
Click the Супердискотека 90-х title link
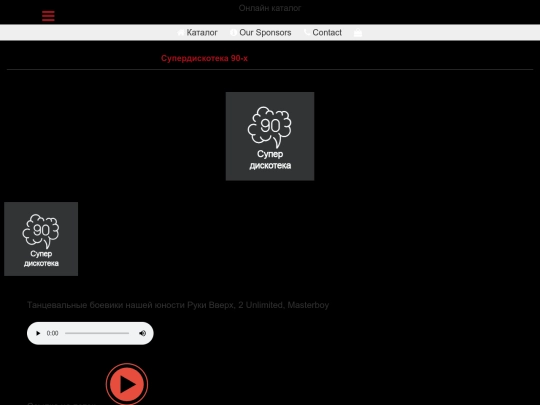204,58
